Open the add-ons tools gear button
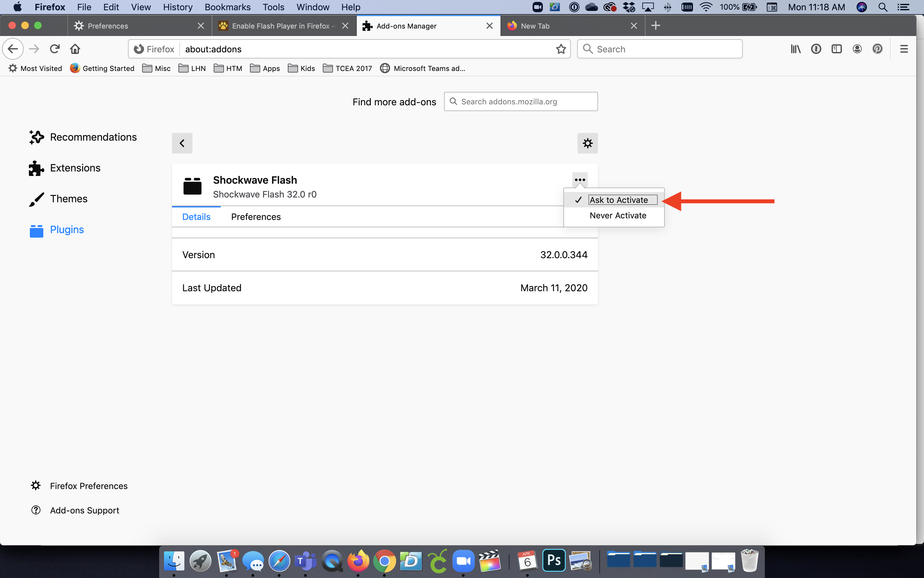Screen dimensions: 924x578 point(588,143)
